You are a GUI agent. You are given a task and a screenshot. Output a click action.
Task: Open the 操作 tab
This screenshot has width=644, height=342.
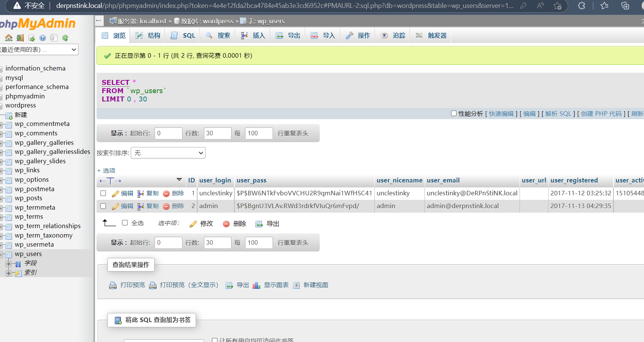tap(358, 35)
